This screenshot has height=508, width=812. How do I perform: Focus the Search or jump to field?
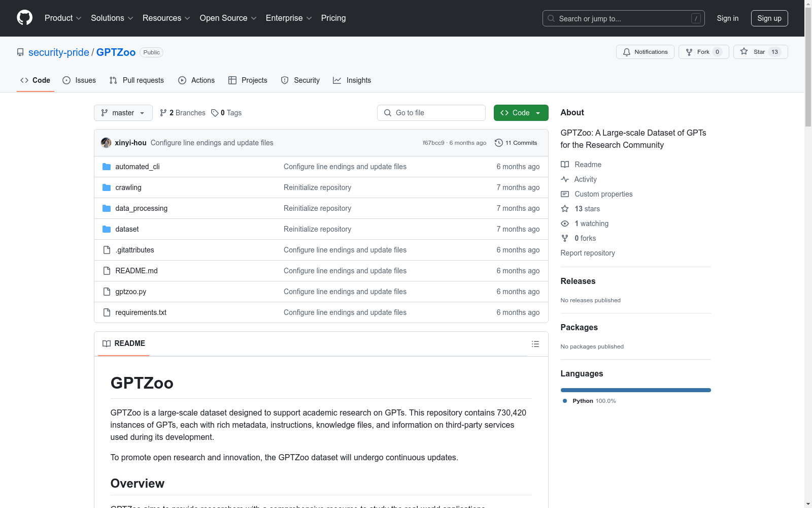point(623,18)
